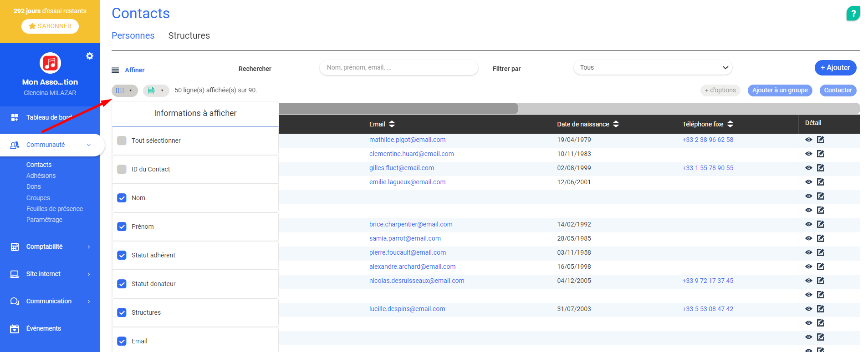The height and width of the screenshot is (352, 868).
Task: Uncheck the Statut adhérent checkbox
Action: point(122,255)
